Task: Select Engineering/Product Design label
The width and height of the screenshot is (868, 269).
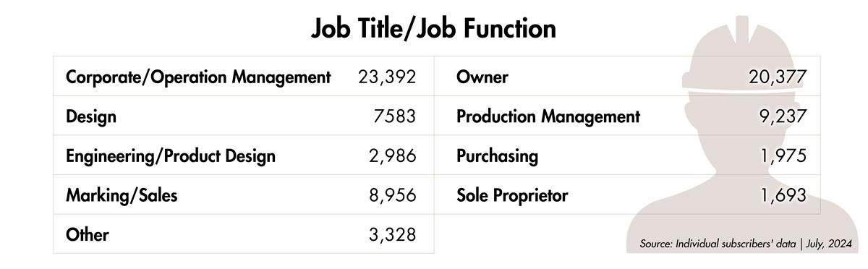Action: [170, 155]
